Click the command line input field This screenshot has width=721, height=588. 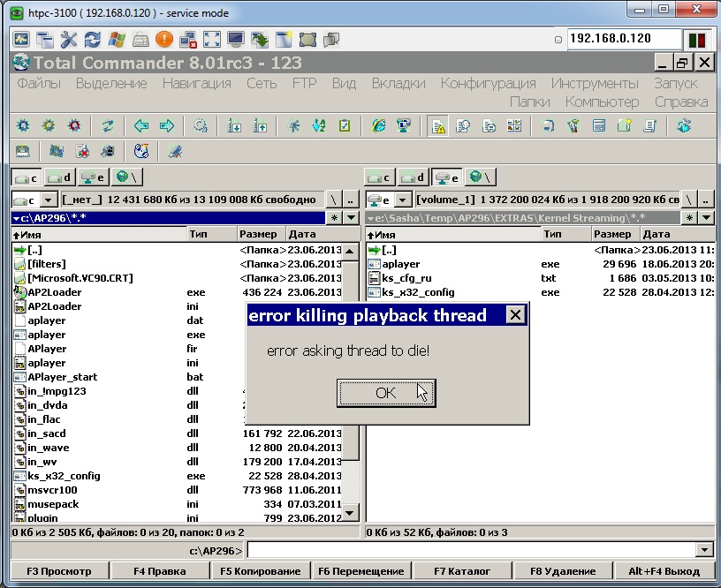click(471, 550)
